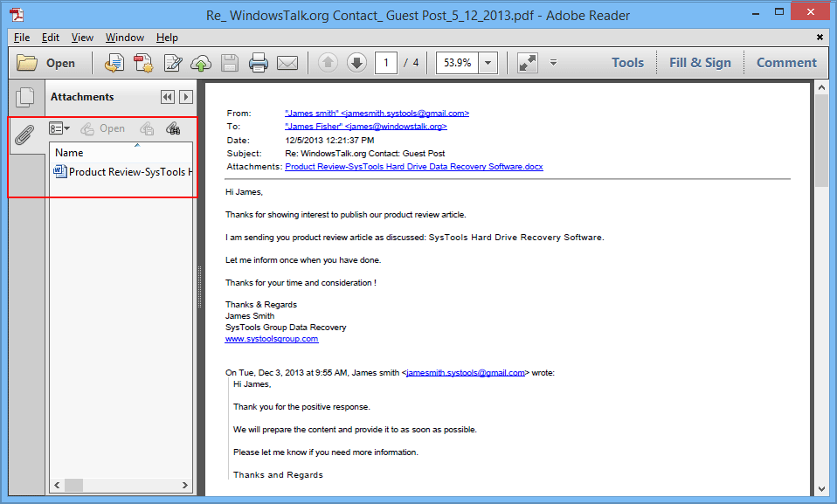Click the Open attachment button

102,128
